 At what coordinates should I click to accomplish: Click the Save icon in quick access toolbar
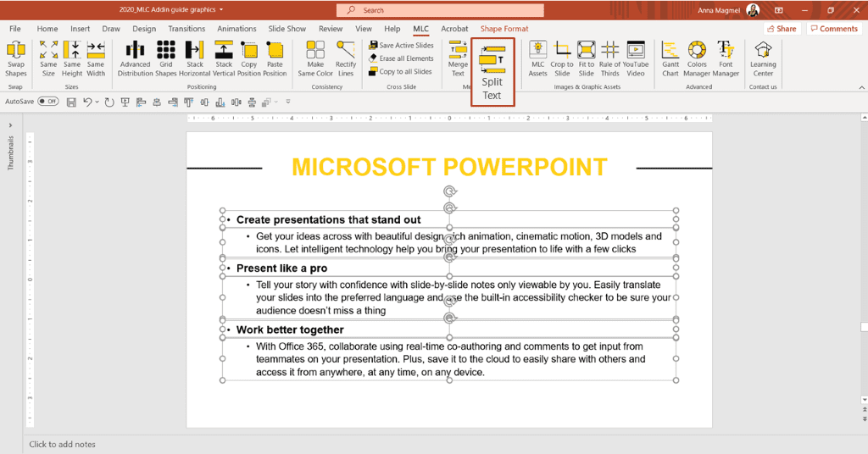tap(71, 102)
